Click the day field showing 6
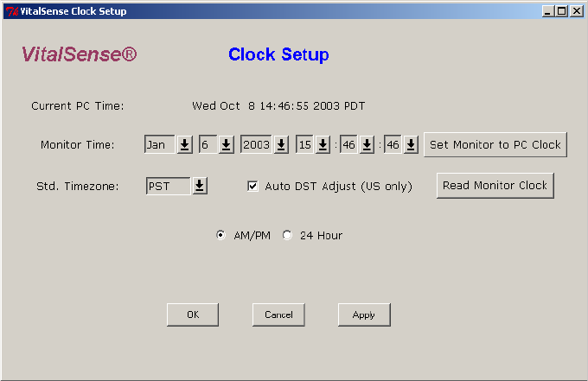588x381 pixels. [208, 144]
